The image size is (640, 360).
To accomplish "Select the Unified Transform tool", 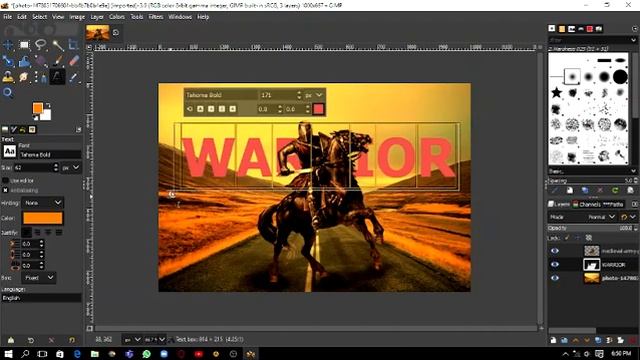I will pos(8,61).
